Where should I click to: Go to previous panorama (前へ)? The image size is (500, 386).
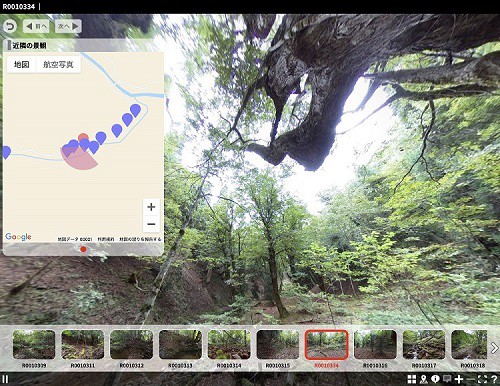coord(36,26)
